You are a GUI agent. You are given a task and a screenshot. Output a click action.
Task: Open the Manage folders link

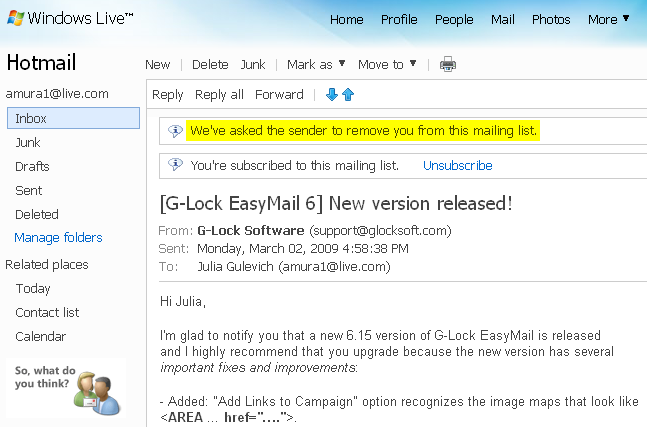(58, 238)
